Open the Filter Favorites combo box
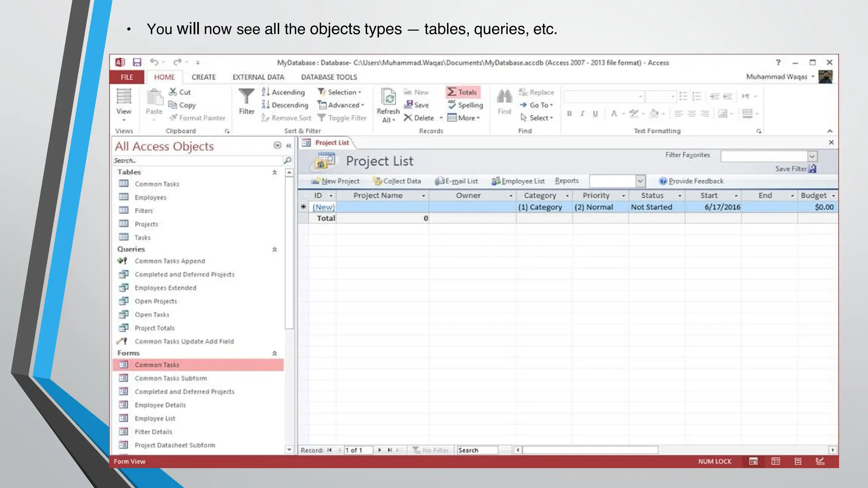The width and height of the screenshot is (868, 488). (768, 156)
